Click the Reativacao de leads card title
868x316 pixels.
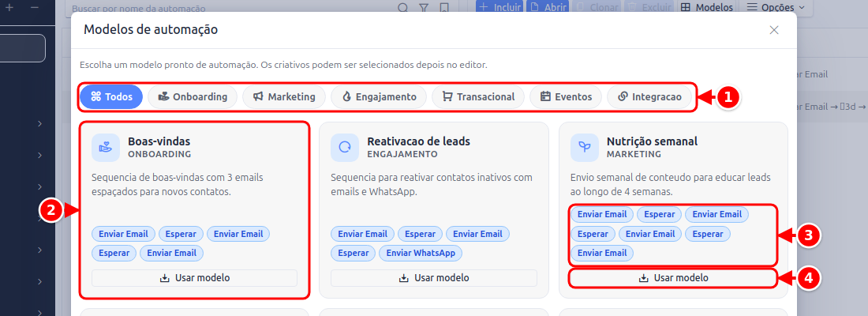(418, 141)
